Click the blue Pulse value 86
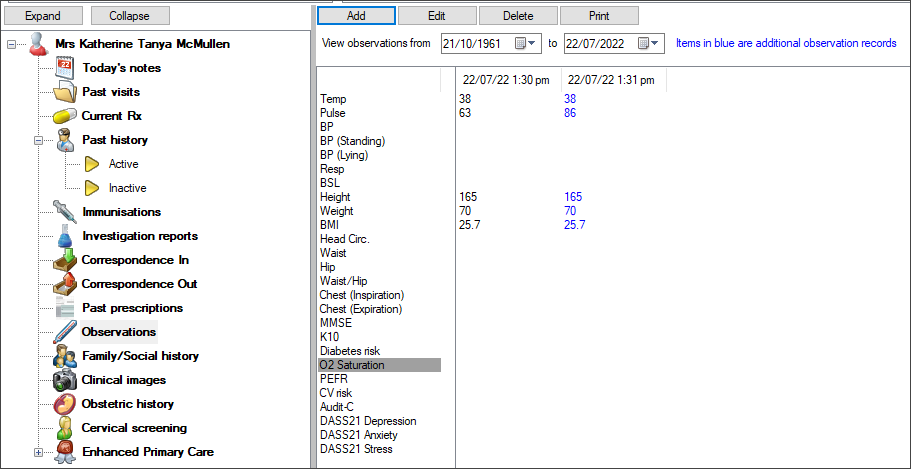This screenshot has height=469, width=911. pyautogui.click(x=570, y=113)
